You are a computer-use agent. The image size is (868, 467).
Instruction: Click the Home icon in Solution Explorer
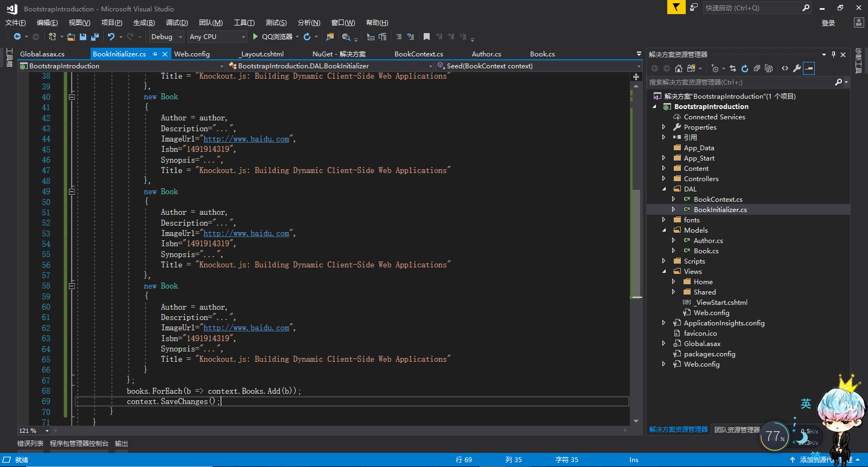678,68
